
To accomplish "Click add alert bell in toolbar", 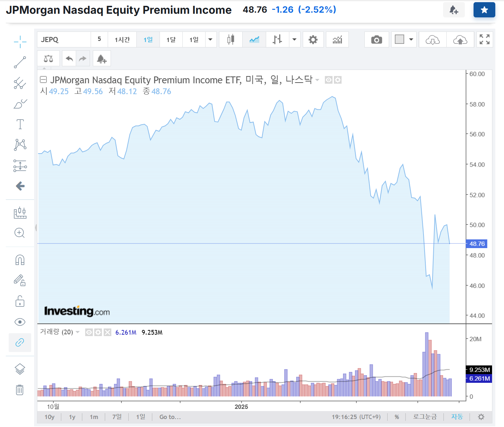I will coord(102,59).
